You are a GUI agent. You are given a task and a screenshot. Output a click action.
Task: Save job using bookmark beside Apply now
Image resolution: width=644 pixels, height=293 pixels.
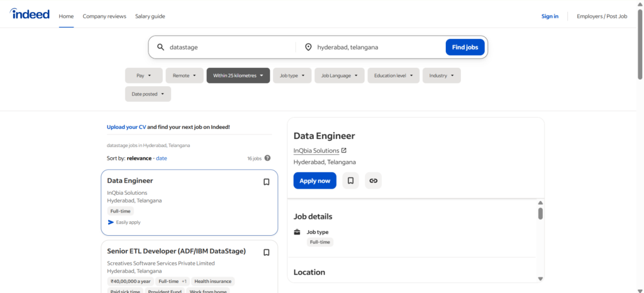point(351,180)
